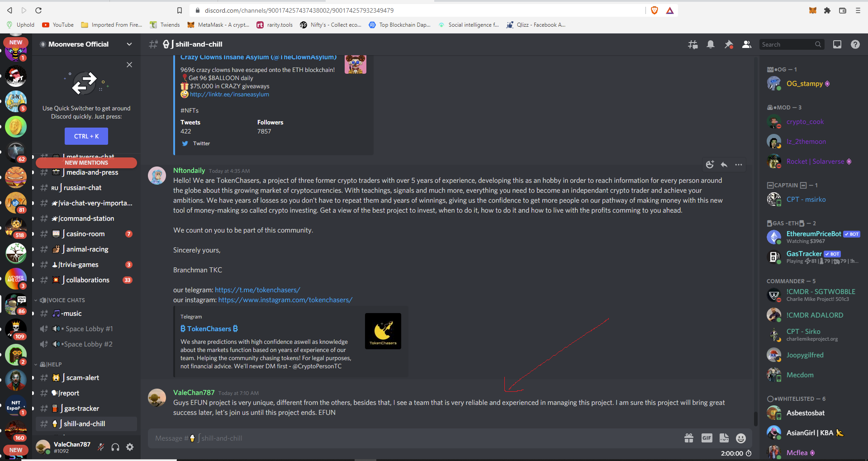Open the browser extensions puzzle icon
The image size is (868, 461).
tap(827, 10)
